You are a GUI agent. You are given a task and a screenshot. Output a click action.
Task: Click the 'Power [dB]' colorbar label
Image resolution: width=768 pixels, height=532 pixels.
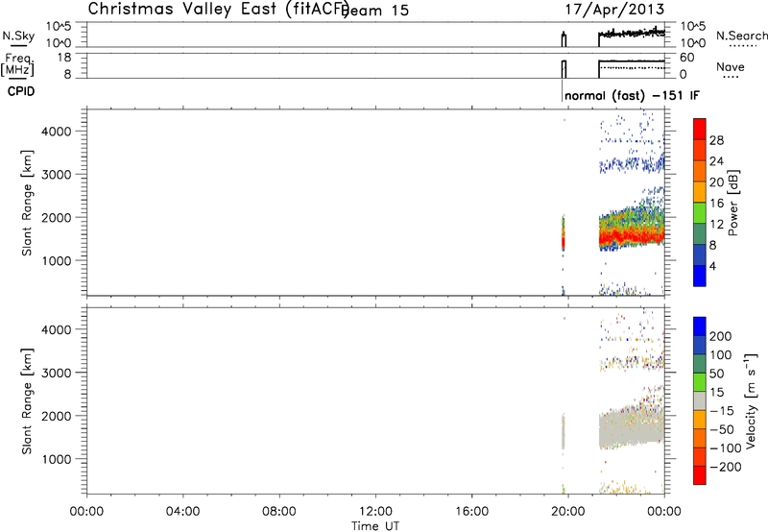732,203
